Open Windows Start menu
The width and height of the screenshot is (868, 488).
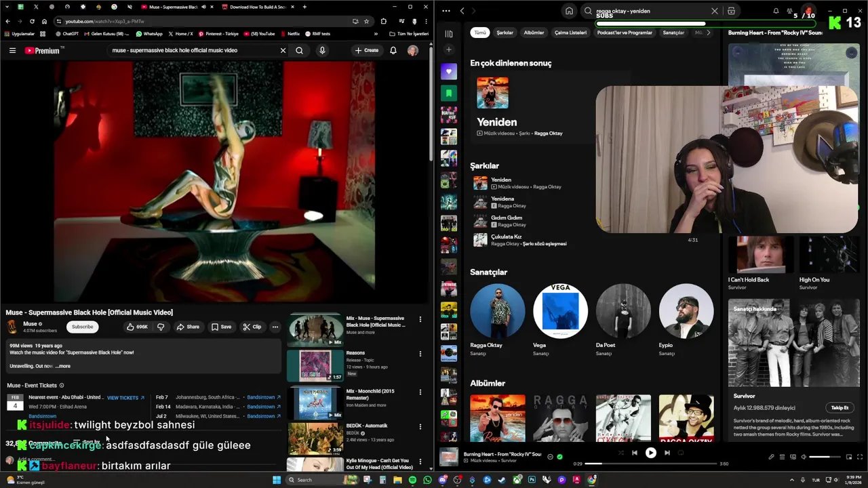pyautogui.click(x=276, y=480)
